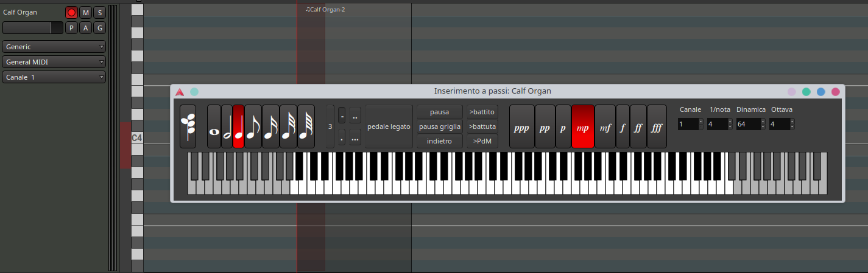Set velocity to mezzo-forte mf
This screenshot has height=273, width=868.
(605, 126)
